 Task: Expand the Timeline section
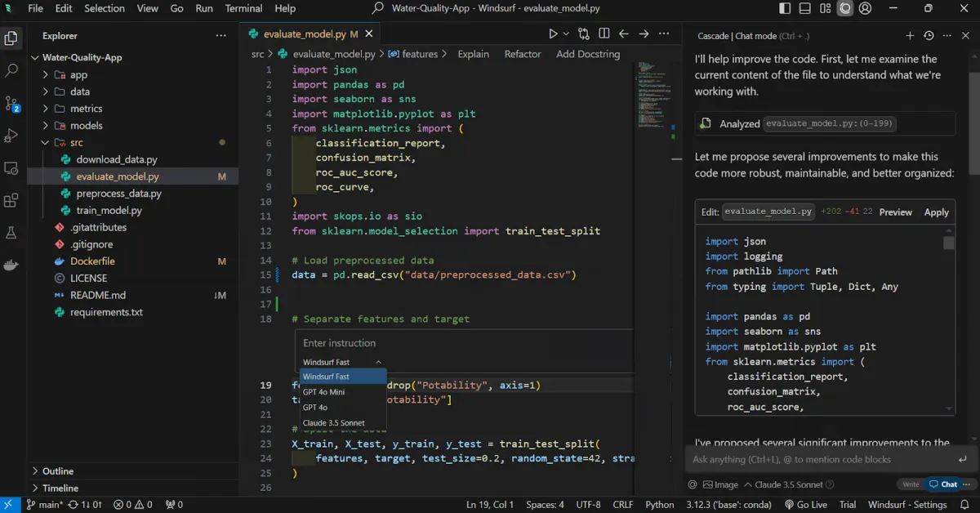[x=60, y=488]
